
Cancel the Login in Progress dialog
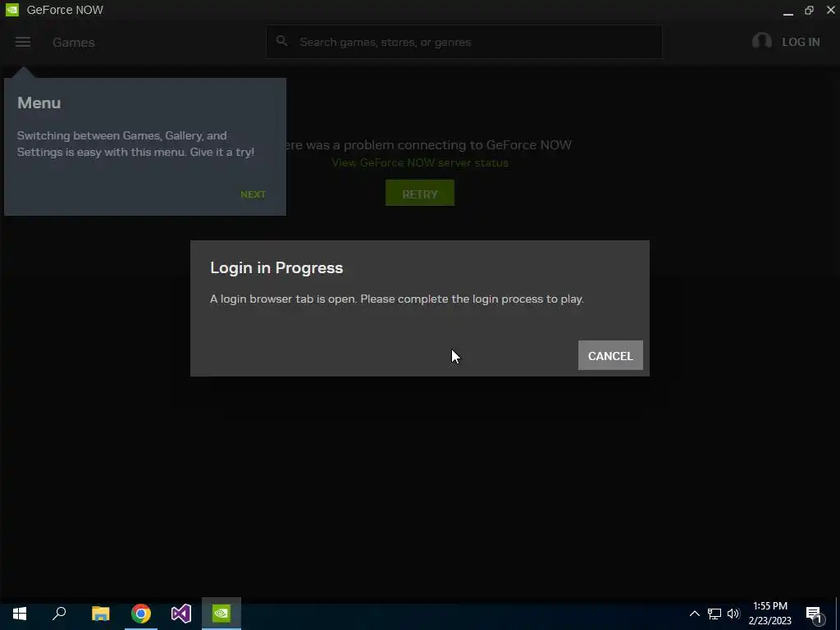click(610, 356)
